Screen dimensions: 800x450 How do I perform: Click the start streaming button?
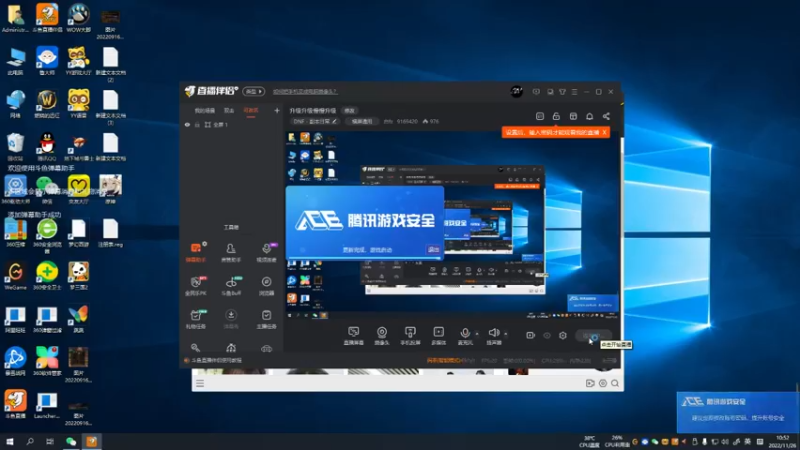click(593, 335)
